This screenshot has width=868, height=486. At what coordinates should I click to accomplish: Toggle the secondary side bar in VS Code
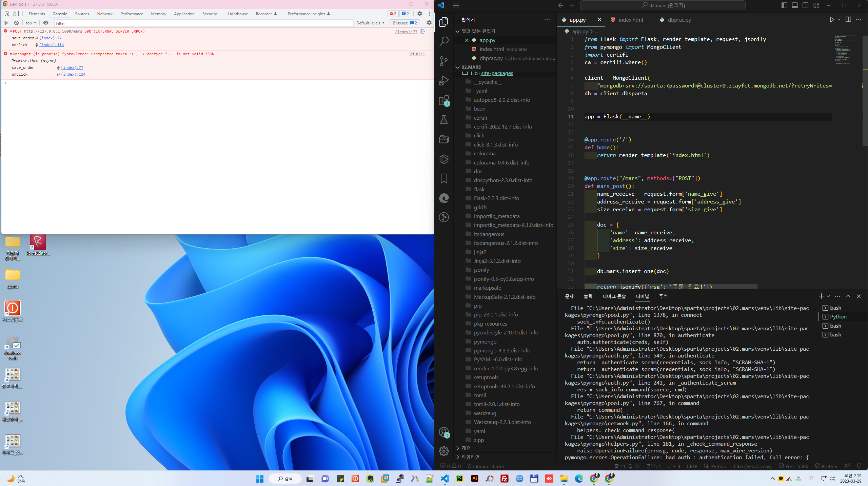click(x=805, y=5)
